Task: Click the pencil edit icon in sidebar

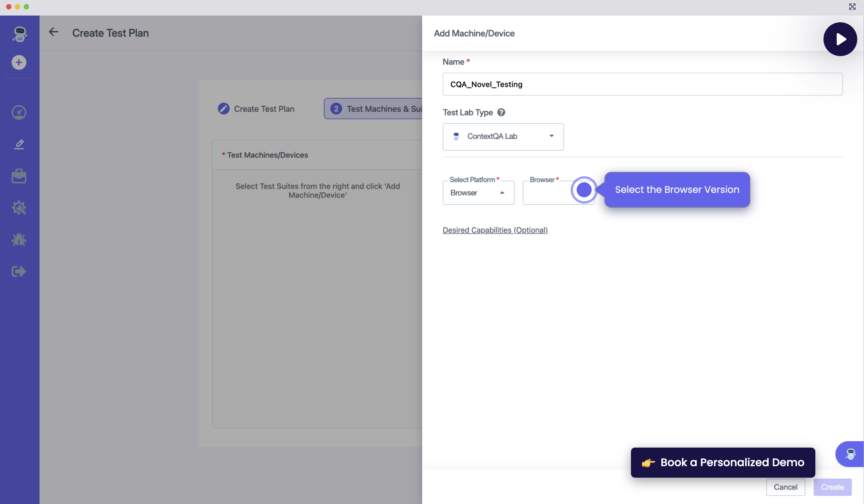Action: (x=19, y=144)
